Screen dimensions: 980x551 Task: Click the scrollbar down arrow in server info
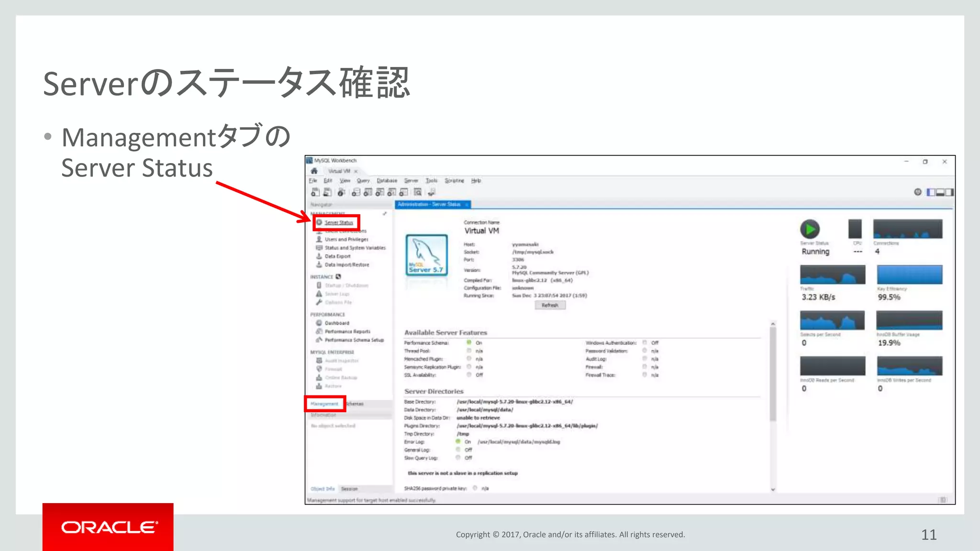(x=773, y=489)
